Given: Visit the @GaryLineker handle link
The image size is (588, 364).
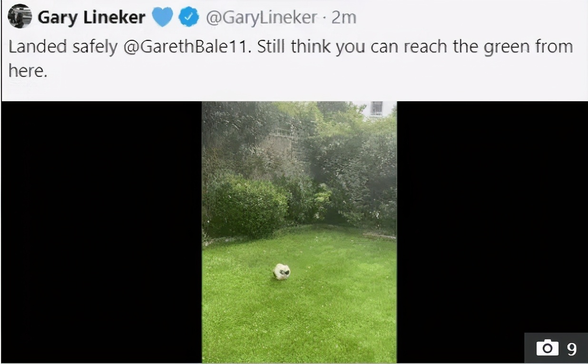Looking at the screenshot, I should click(x=261, y=18).
